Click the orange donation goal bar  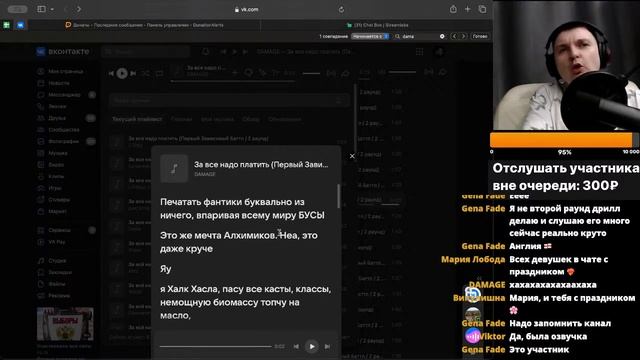[564, 140]
